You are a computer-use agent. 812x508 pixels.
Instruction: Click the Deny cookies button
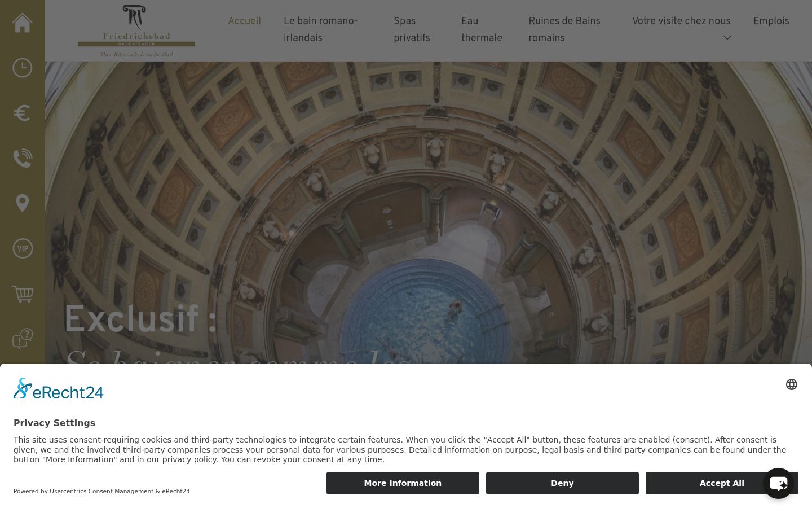point(562,483)
